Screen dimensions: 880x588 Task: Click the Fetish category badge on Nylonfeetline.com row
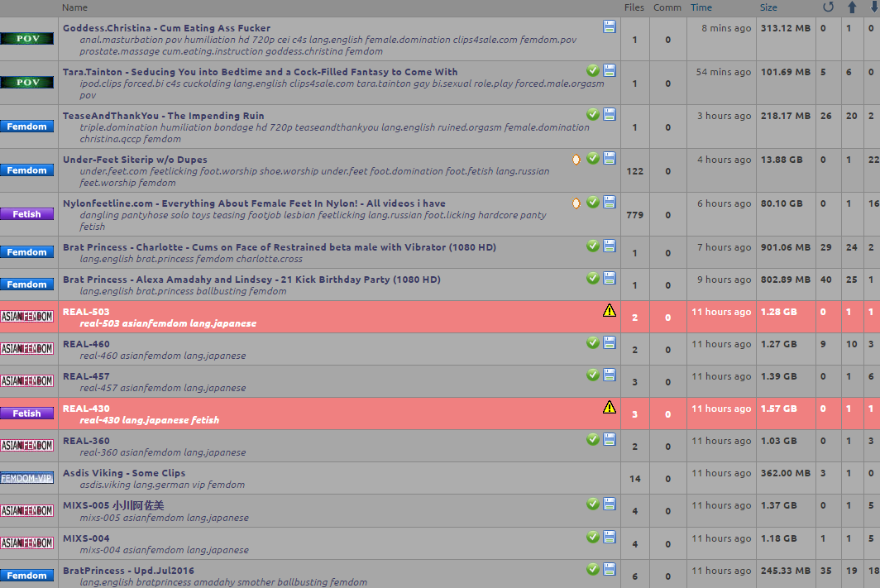click(27, 213)
